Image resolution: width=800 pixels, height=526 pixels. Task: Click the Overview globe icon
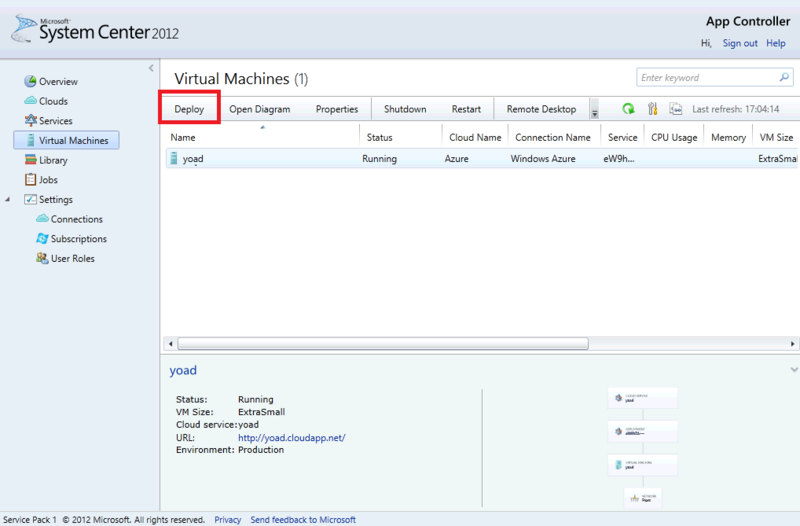[x=30, y=81]
